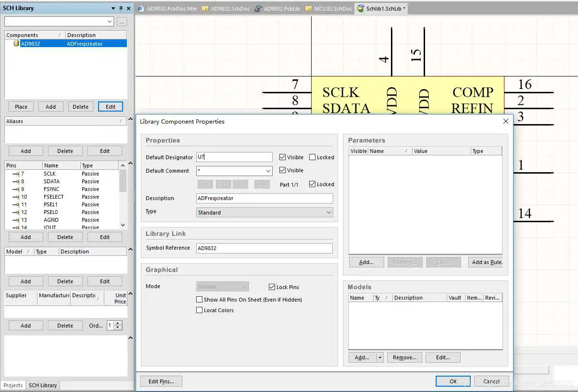Click SCH Library panel dropdown arrow icon

point(113,8)
